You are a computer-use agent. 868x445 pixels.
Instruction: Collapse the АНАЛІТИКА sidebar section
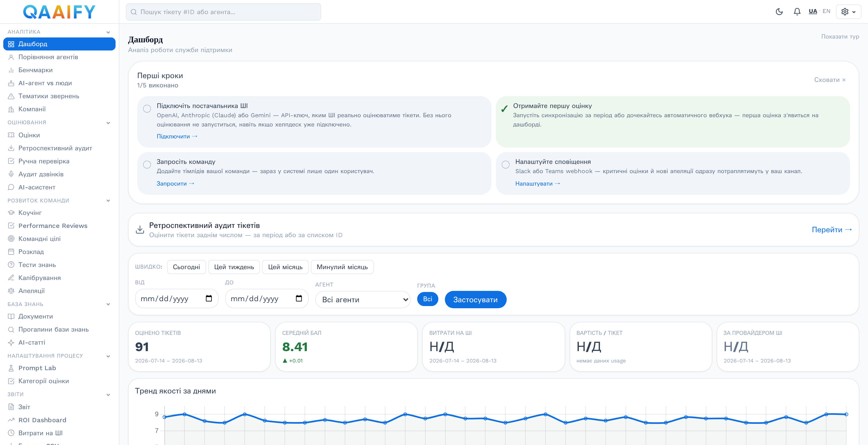(x=108, y=32)
